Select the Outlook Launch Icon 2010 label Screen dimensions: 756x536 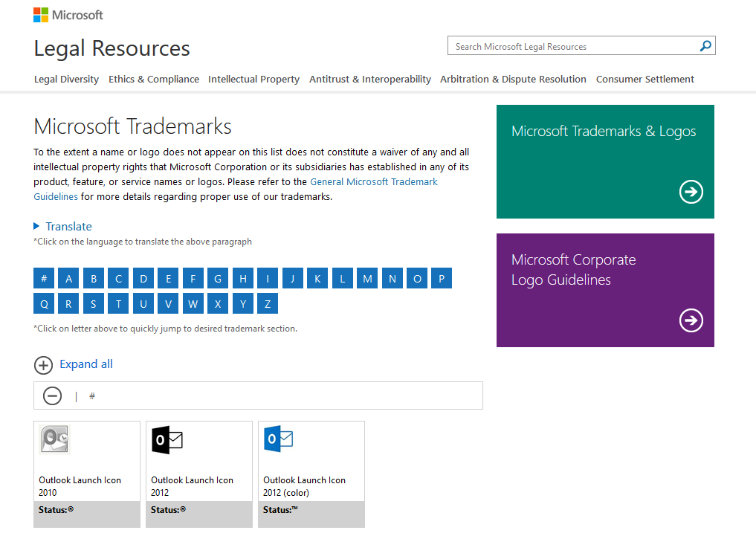pos(80,486)
